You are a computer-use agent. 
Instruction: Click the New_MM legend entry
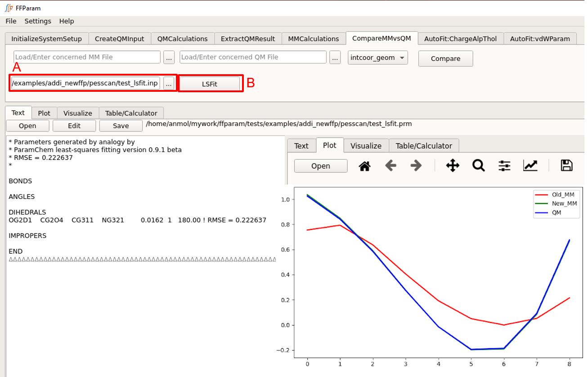(x=556, y=204)
